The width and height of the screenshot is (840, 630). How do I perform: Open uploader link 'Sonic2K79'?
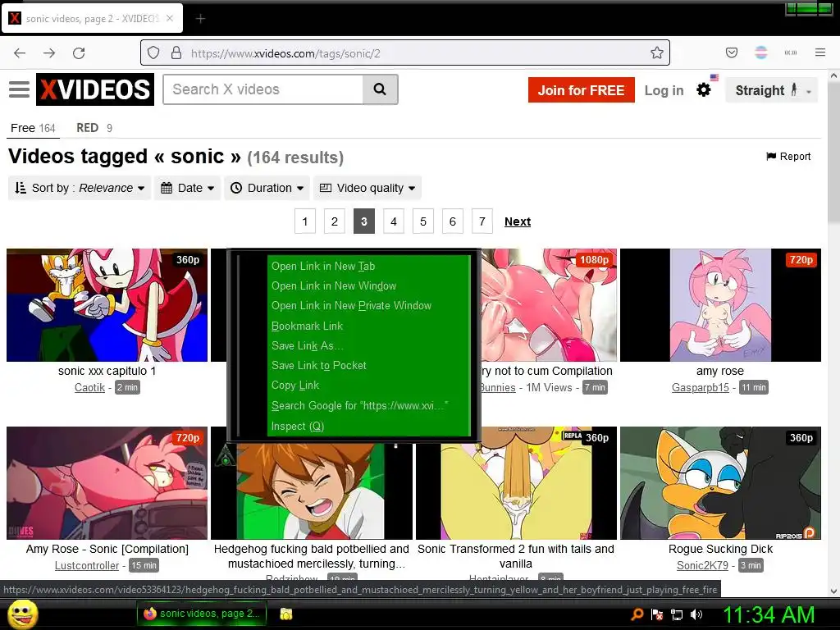(702, 566)
